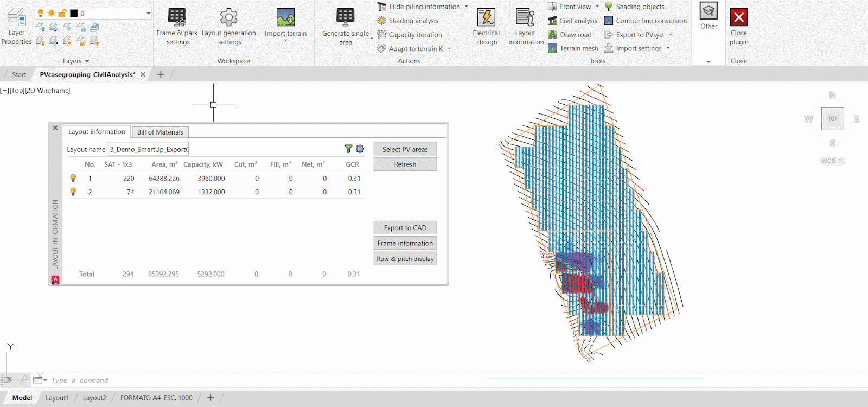Viewport: 868px width, 407px height.
Task: Click the Export to CAD button
Action: point(405,228)
